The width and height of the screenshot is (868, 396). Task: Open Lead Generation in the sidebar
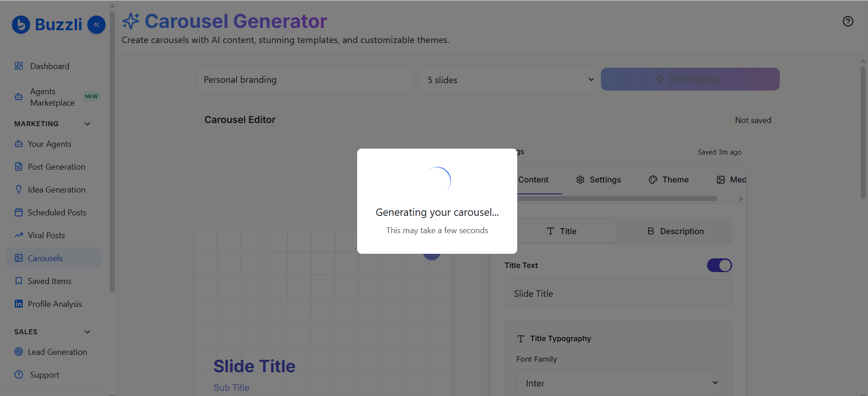click(x=53, y=352)
